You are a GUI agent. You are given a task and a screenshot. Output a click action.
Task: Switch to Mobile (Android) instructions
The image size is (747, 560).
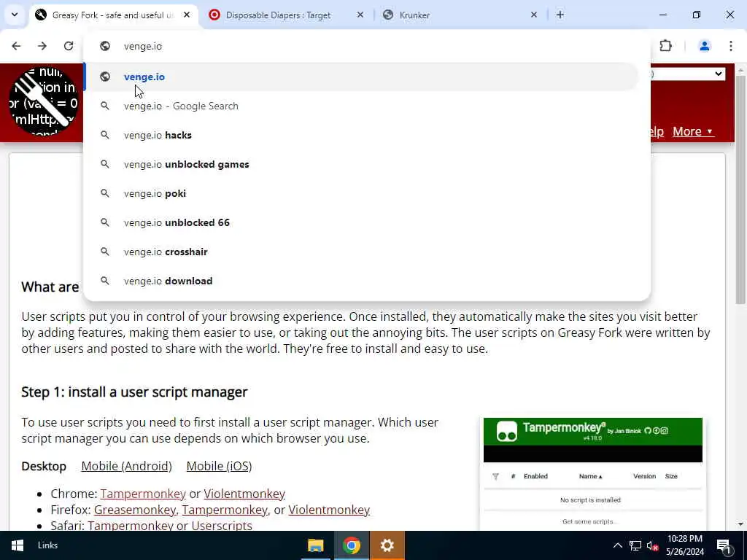[127, 466]
